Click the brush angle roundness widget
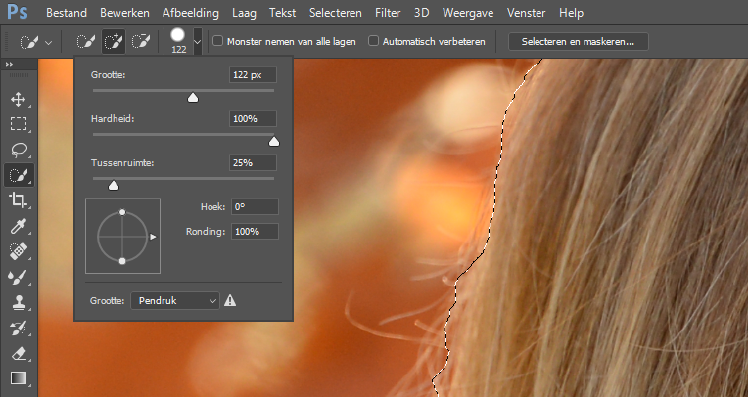This screenshot has height=397, width=748. pyautogui.click(x=123, y=236)
